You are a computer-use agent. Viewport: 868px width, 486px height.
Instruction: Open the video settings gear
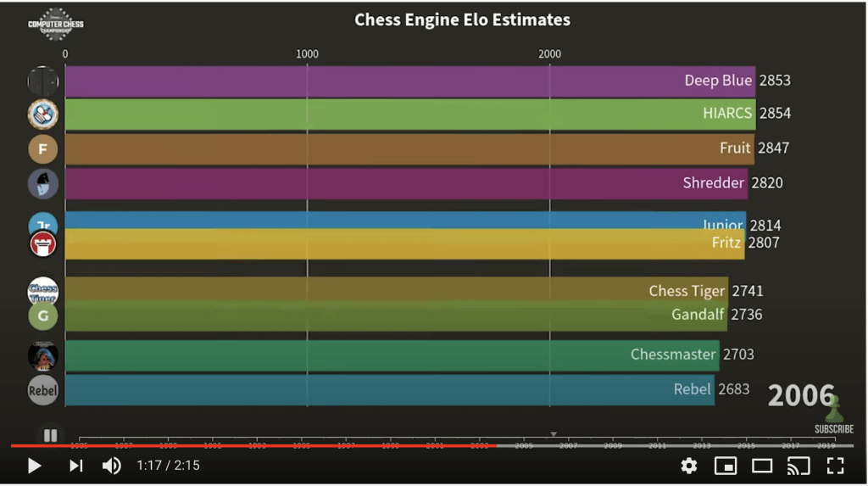click(689, 465)
